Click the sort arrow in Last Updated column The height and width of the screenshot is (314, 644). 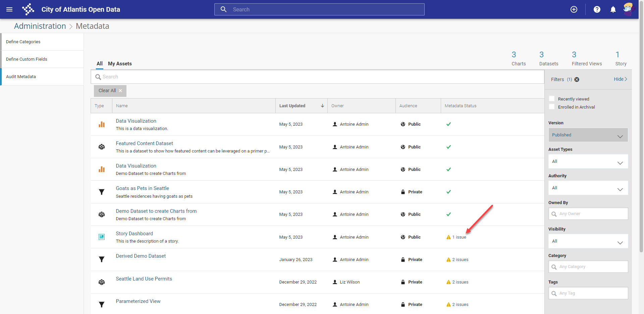pos(322,106)
